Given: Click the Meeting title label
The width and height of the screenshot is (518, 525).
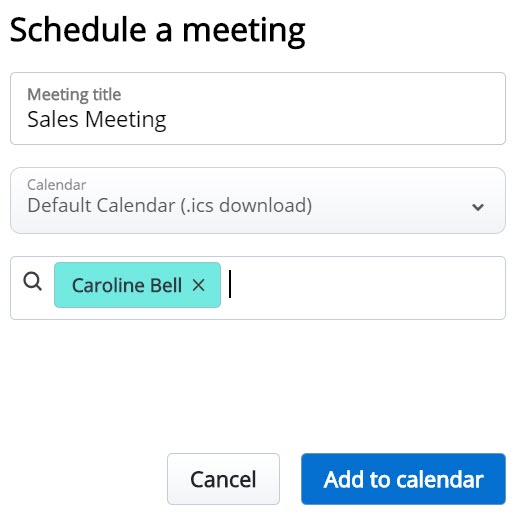Looking at the screenshot, I should (74, 95).
